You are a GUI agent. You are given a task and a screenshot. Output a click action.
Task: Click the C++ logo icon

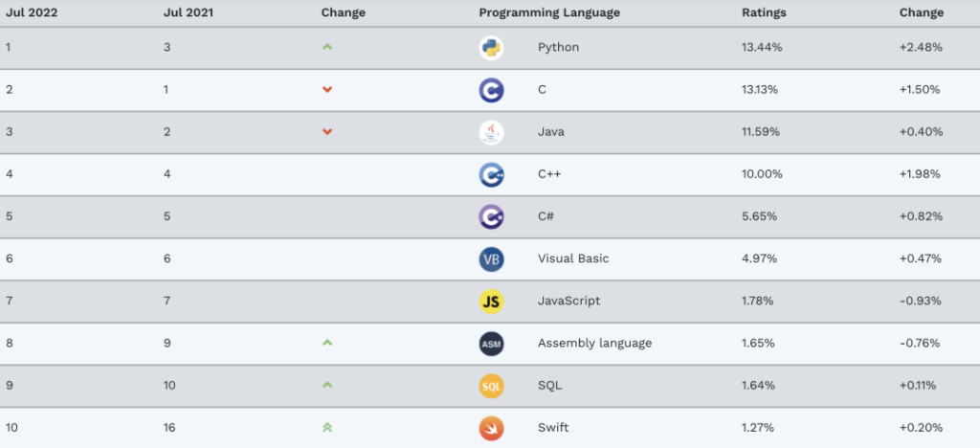491,174
